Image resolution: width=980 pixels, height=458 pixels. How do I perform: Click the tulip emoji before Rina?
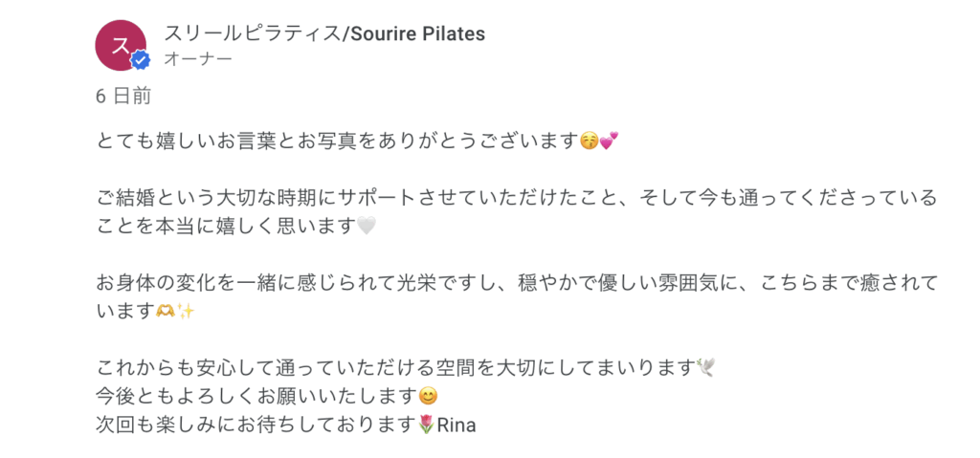tap(427, 424)
